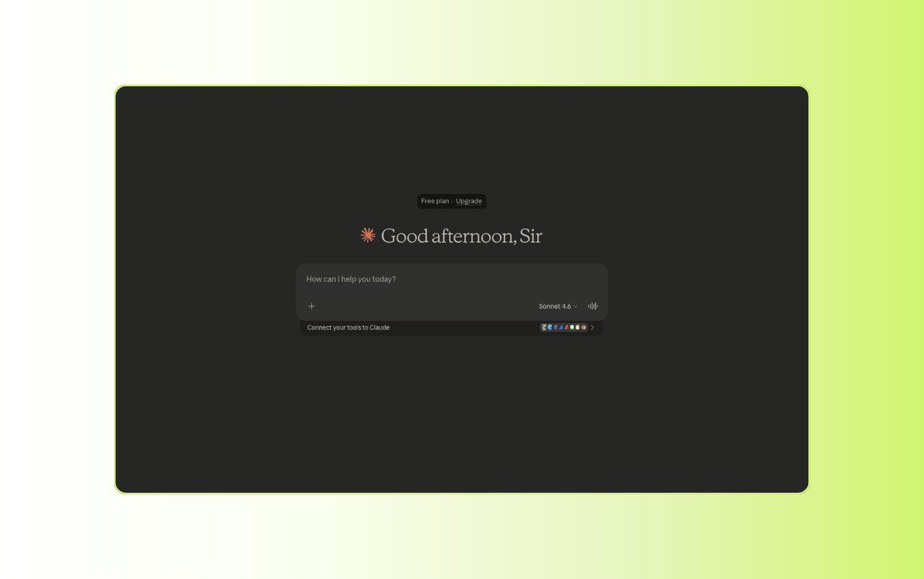Click the plus attachment icon
Viewport: 924px width, 579px height.
311,306
